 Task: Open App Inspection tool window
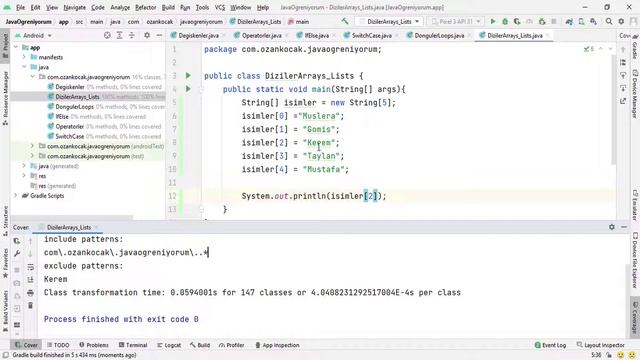pyautogui.click(x=277, y=345)
